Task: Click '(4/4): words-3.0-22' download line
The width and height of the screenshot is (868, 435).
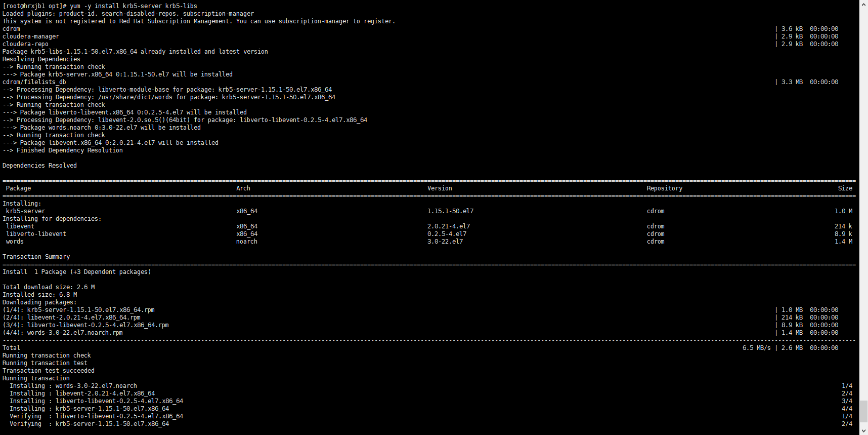Action: coord(63,333)
